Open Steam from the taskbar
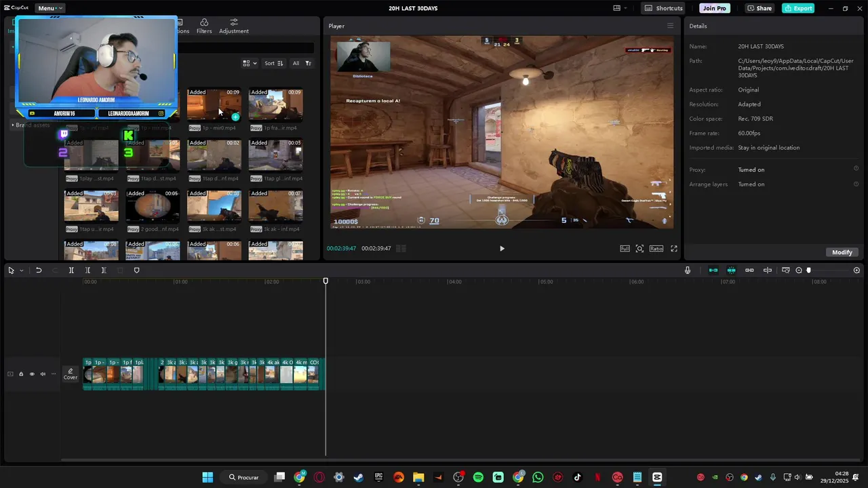 click(x=358, y=477)
